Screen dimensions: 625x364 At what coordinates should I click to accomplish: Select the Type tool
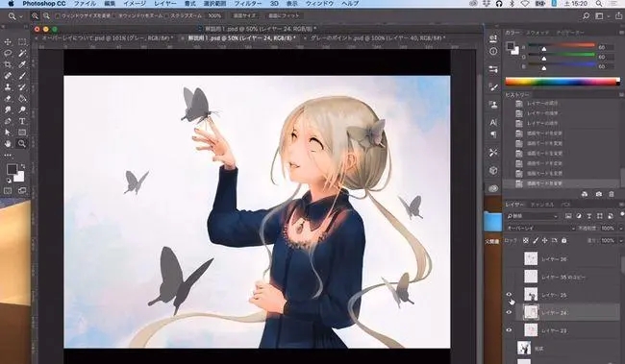pyautogui.click(x=22, y=121)
